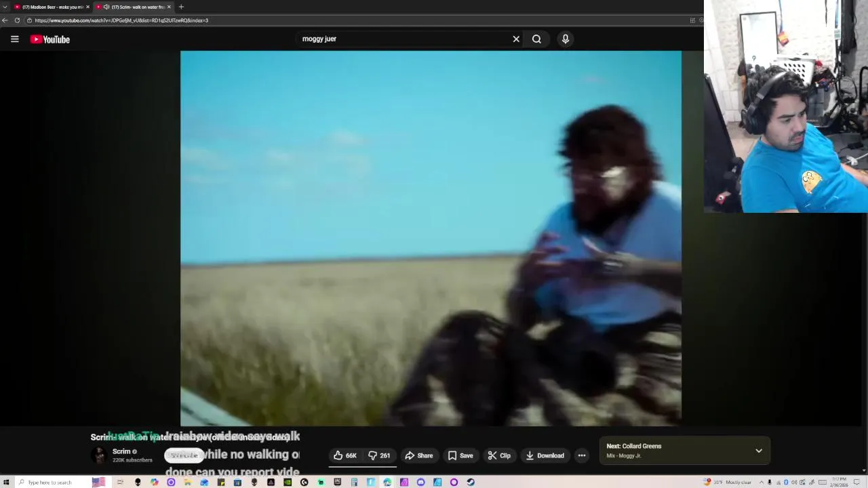Click the video player to pause
The image size is (868, 488).
click(x=431, y=238)
